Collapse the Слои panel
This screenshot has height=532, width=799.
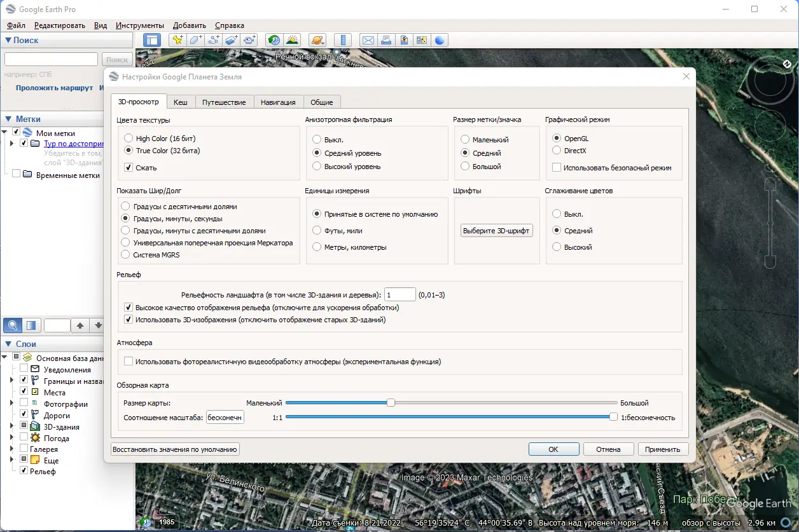point(8,344)
